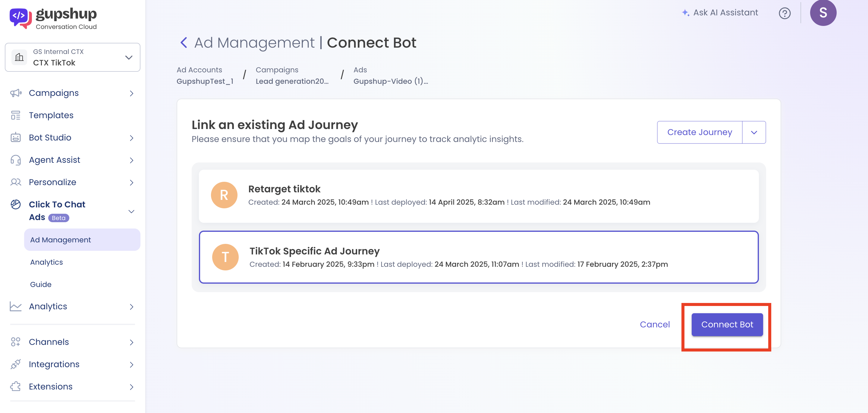Viewport: 868px width, 413px height.
Task: Open the help question mark icon
Action: point(785,13)
